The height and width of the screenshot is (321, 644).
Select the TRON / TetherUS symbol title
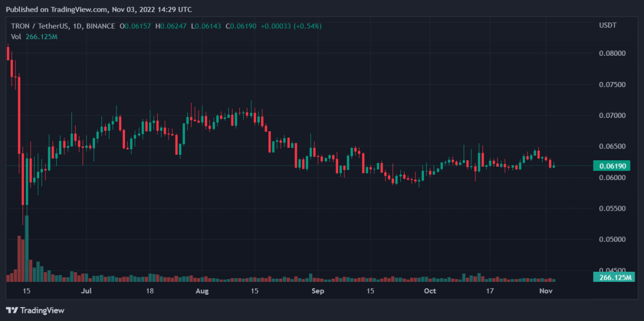coord(63,26)
